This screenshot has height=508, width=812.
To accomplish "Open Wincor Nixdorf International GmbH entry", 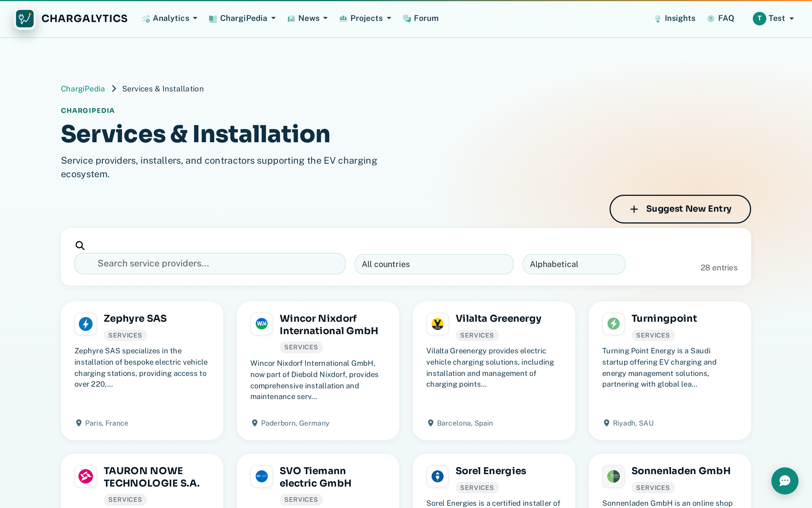I will click(x=329, y=325).
